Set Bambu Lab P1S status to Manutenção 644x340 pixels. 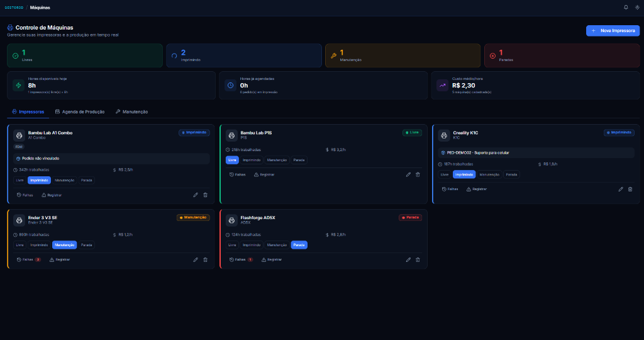click(277, 160)
